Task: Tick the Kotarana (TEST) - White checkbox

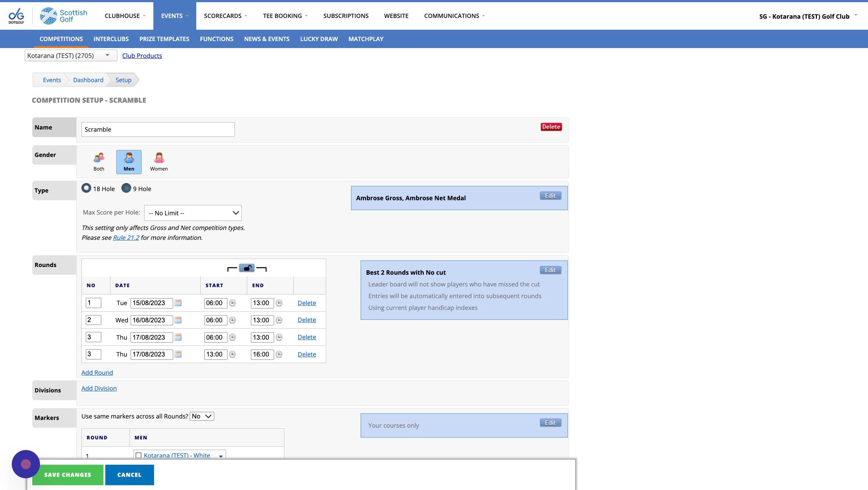Action: [139, 455]
